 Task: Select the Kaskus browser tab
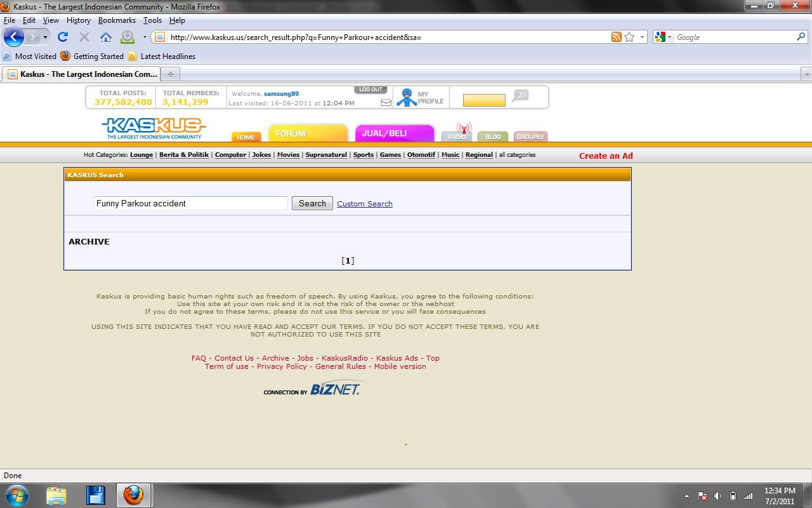[81, 74]
